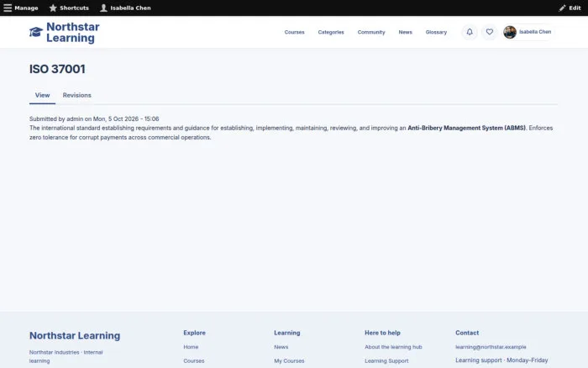Open footer Courses link

(194, 361)
